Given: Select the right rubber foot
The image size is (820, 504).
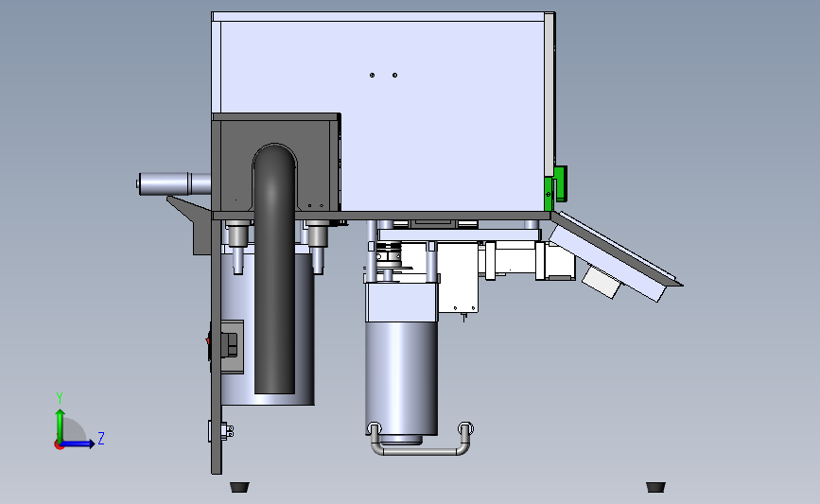Looking at the screenshot, I should [x=655, y=487].
